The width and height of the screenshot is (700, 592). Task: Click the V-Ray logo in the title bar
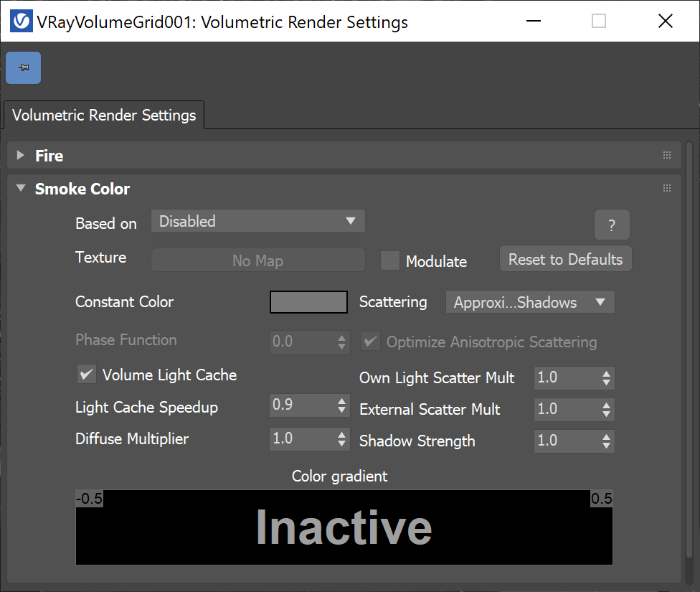[21, 21]
